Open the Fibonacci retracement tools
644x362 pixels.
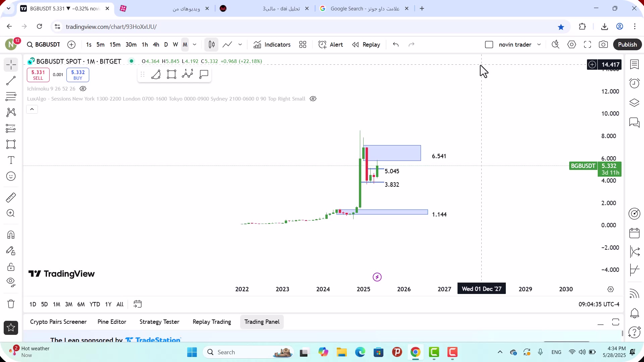click(x=11, y=97)
